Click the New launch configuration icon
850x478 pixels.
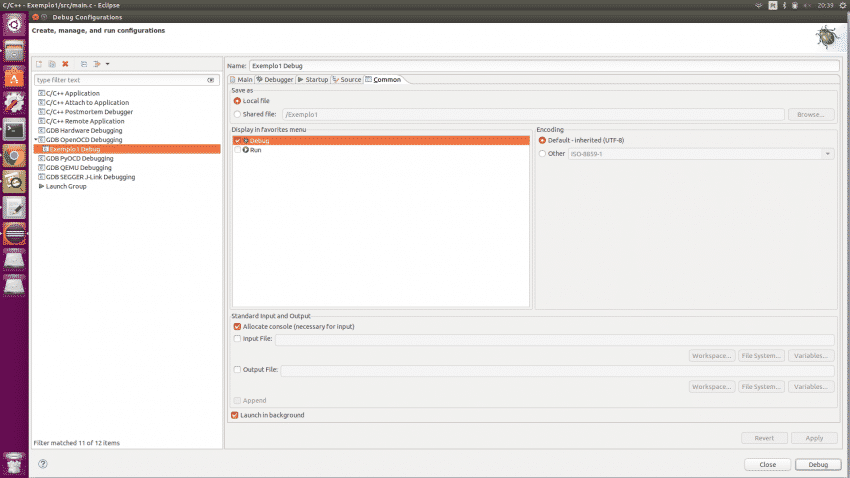pos(39,64)
